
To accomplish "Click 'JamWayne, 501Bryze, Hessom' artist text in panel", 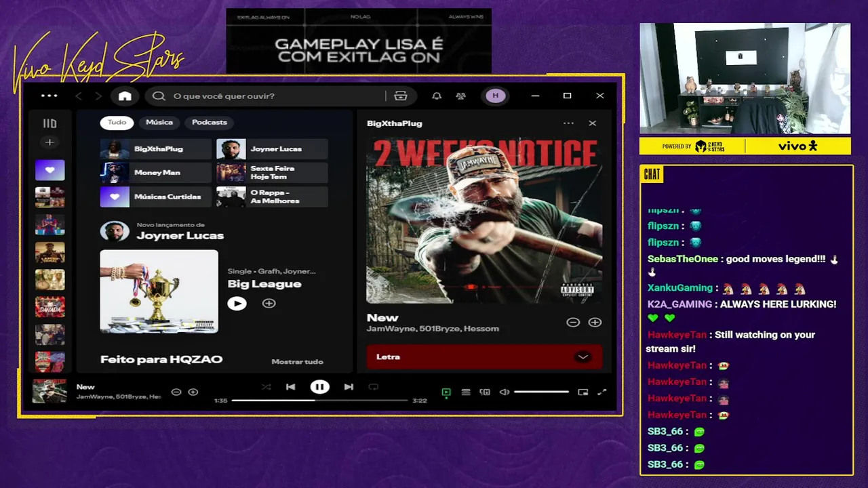I will pos(433,329).
